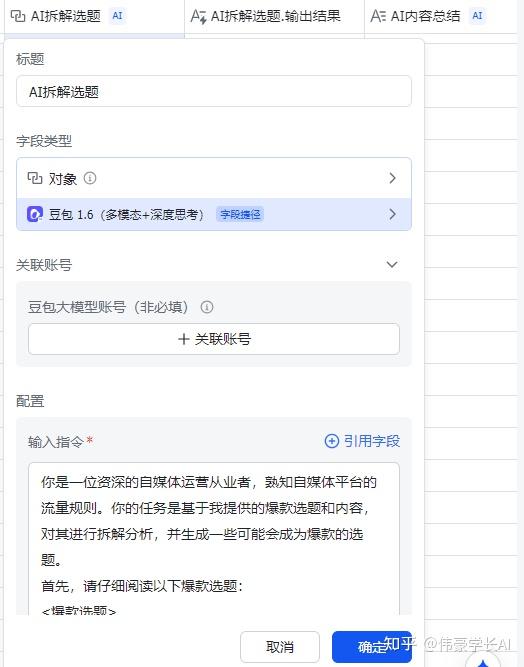Screen dimensions: 524x667
Task: Open the AI拆解选题.输出结果 column header
Action: click(274, 16)
